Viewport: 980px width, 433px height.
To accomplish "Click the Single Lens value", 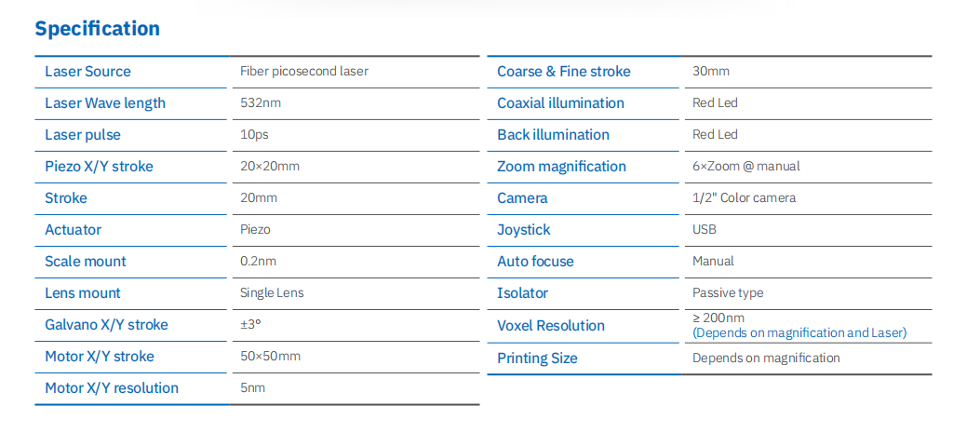I will pos(272,293).
